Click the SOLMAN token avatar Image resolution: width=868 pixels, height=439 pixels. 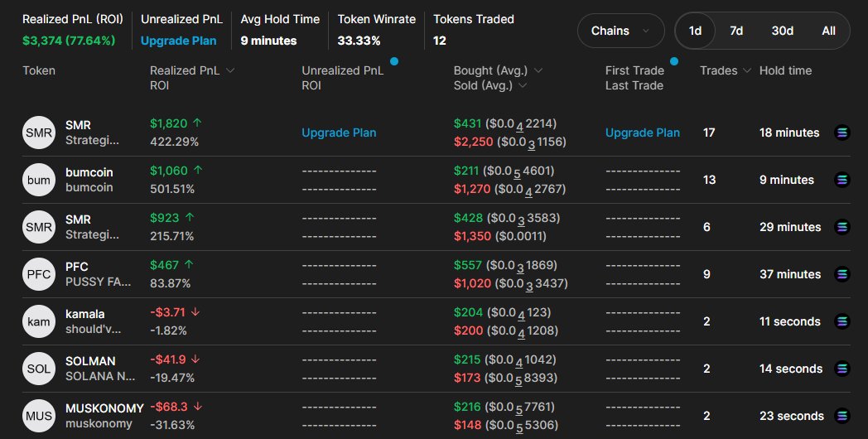pos(39,369)
